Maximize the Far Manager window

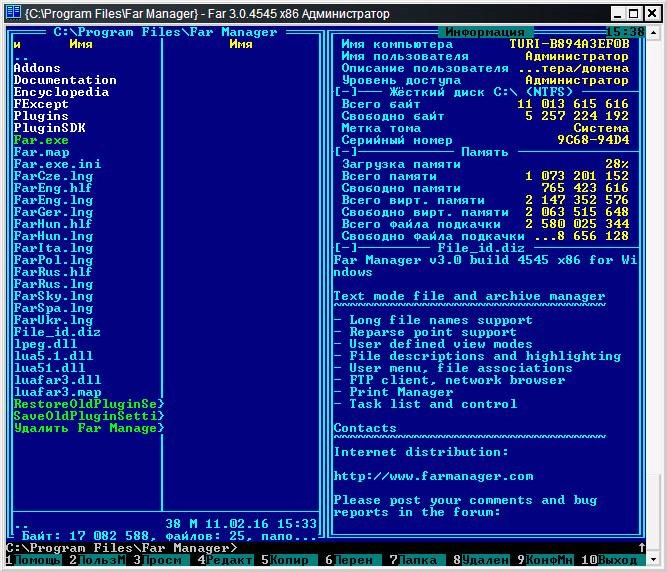tap(634, 13)
